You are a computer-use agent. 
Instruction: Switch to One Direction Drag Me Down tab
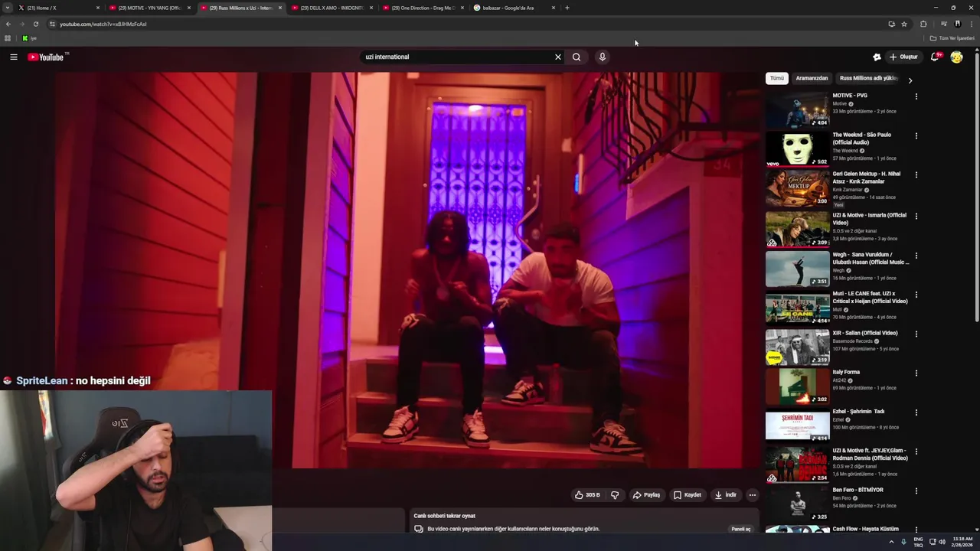point(423,8)
